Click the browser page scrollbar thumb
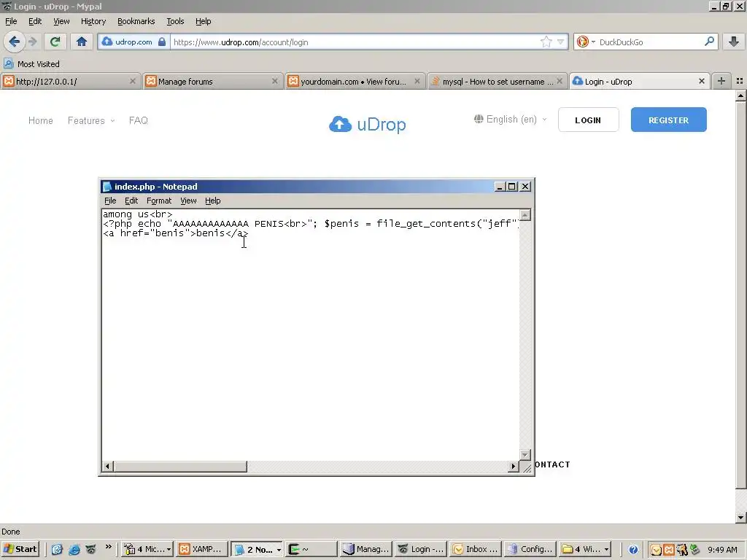The width and height of the screenshot is (747, 560). tap(740, 295)
